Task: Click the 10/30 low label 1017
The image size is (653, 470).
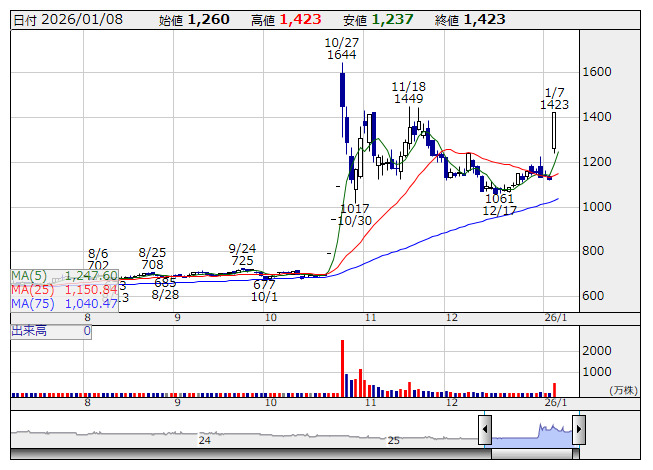Action: pyautogui.click(x=354, y=206)
